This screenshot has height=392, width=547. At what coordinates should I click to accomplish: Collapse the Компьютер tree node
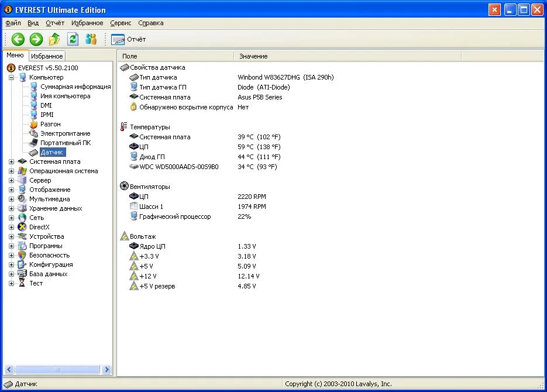coord(12,77)
